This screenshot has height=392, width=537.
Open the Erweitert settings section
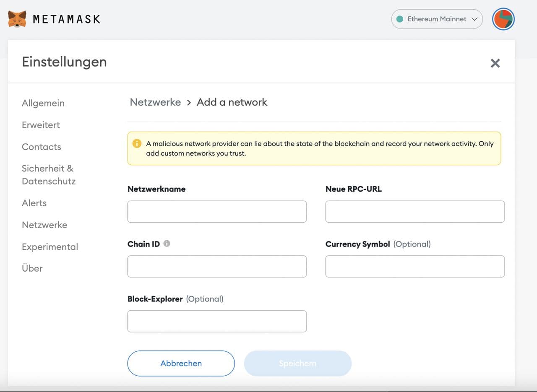41,125
